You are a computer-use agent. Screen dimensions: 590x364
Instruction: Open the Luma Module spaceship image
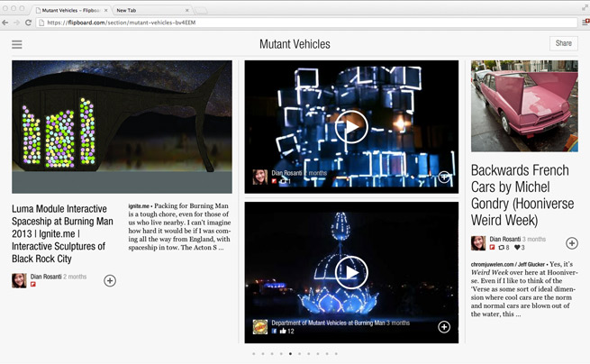[x=122, y=127]
